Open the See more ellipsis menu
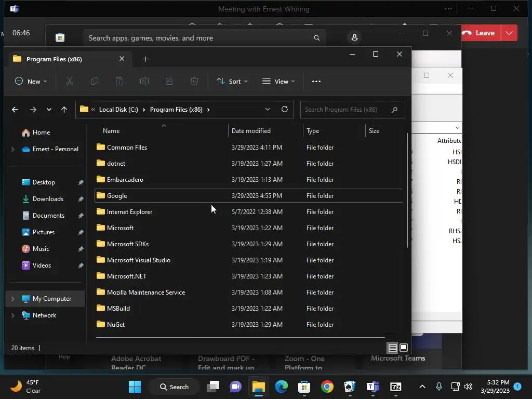 click(316, 82)
